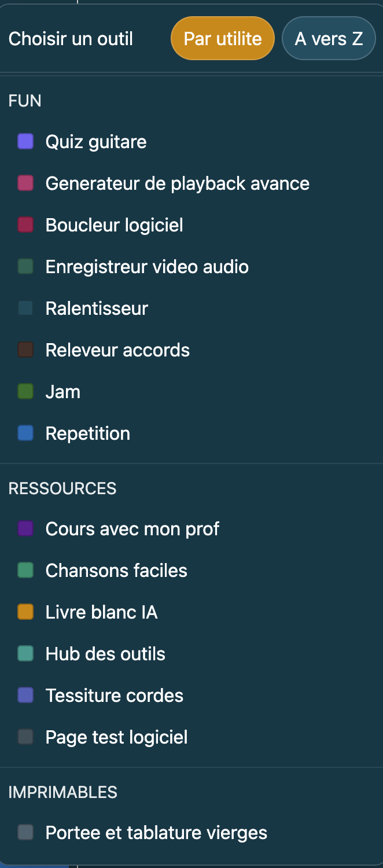Go to the Hub des outils
This screenshot has width=383, height=868.
pyautogui.click(x=105, y=653)
